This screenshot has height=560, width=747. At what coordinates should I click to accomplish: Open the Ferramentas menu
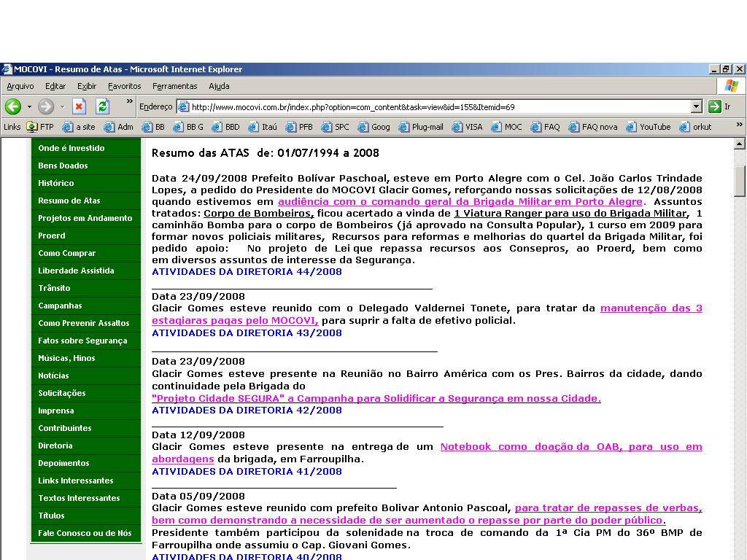pos(175,86)
